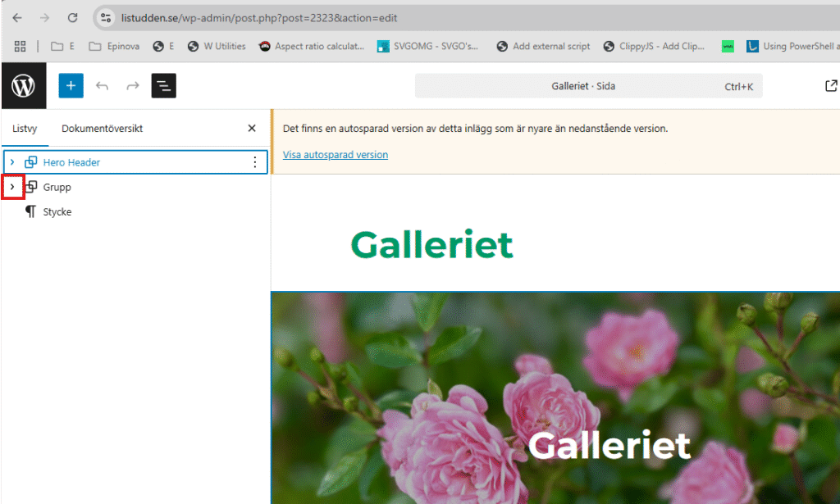
Task: Open the Add external script bookmark
Action: [x=543, y=47]
